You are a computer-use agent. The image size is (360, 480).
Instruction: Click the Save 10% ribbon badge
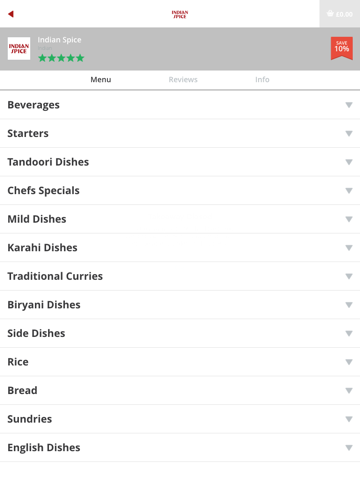pyautogui.click(x=342, y=48)
